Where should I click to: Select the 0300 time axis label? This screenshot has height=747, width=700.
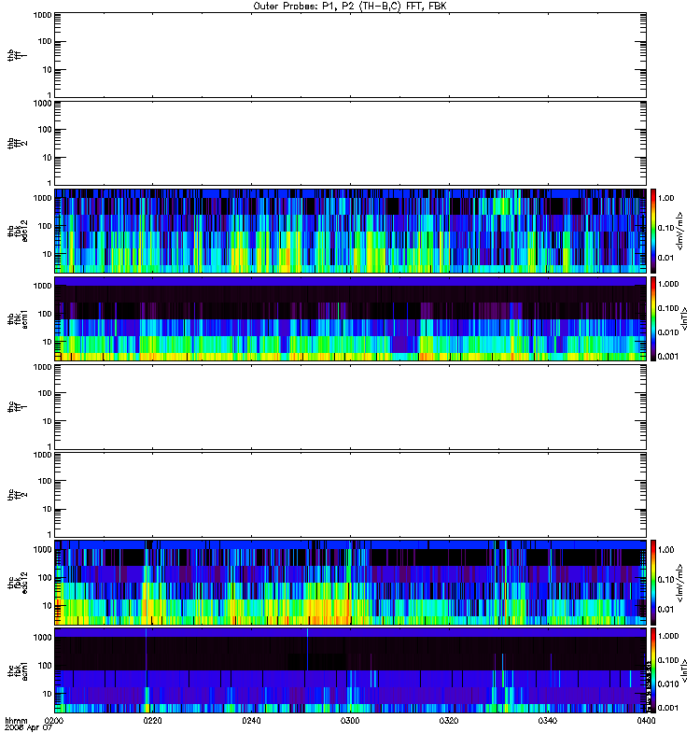(x=350, y=720)
